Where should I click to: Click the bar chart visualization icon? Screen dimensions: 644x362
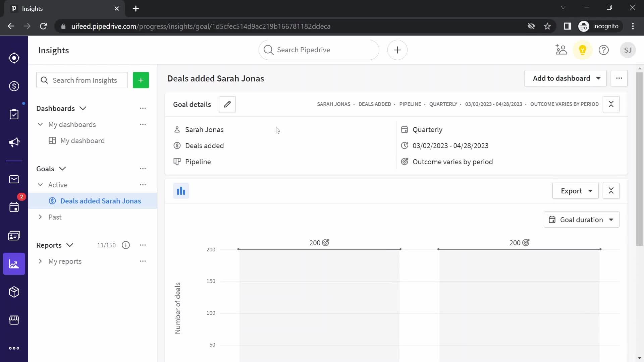[181, 190]
